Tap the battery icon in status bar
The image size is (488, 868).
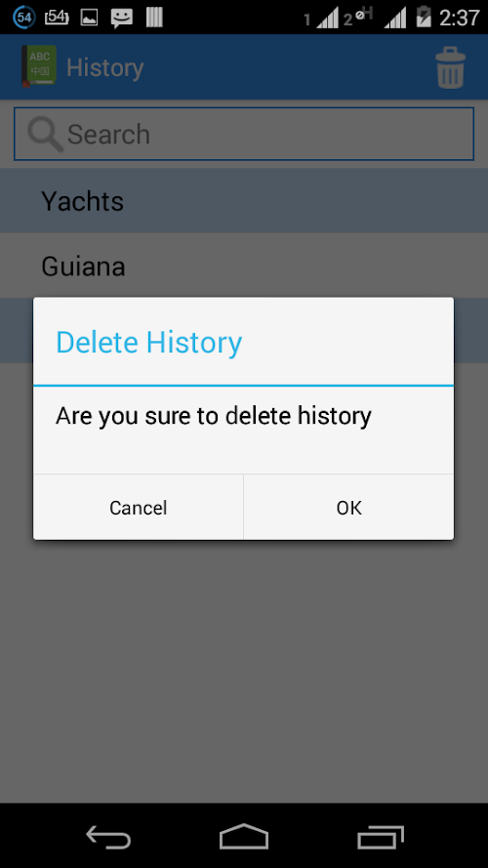[424, 17]
